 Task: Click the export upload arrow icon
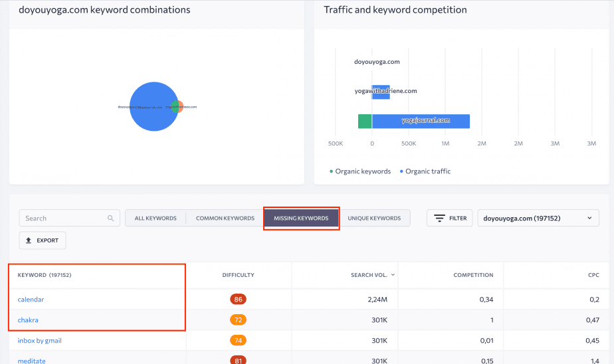(29, 240)
